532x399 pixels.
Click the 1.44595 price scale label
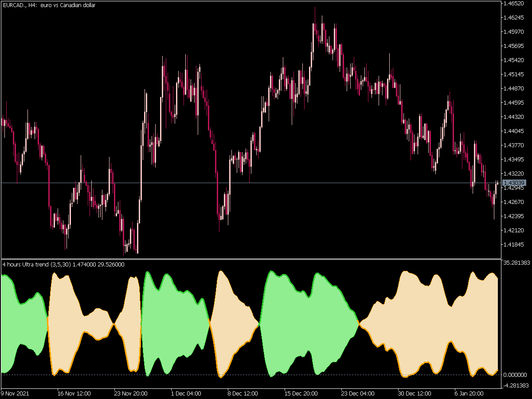tap(514, 102)
